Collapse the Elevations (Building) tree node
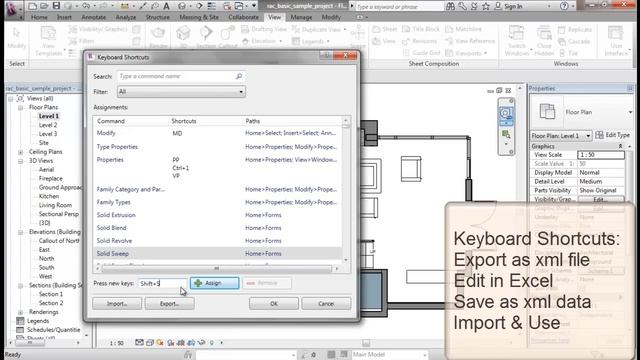The width and height of the screenshot is (640, 360). 20,232
